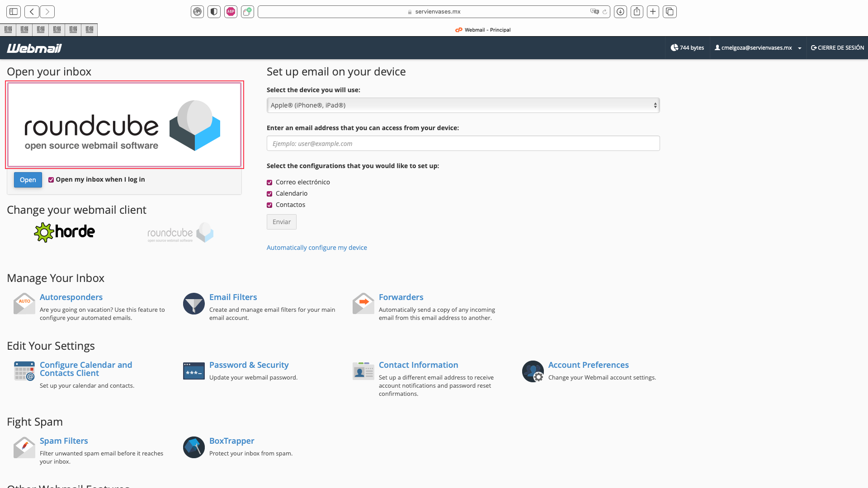Open the device selection dropdown
The width and height of the screenshot is (868, 488).
463,105
